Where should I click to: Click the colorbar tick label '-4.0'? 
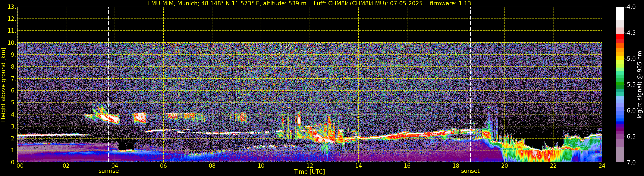pyautogui.click(x=630, y=7)
